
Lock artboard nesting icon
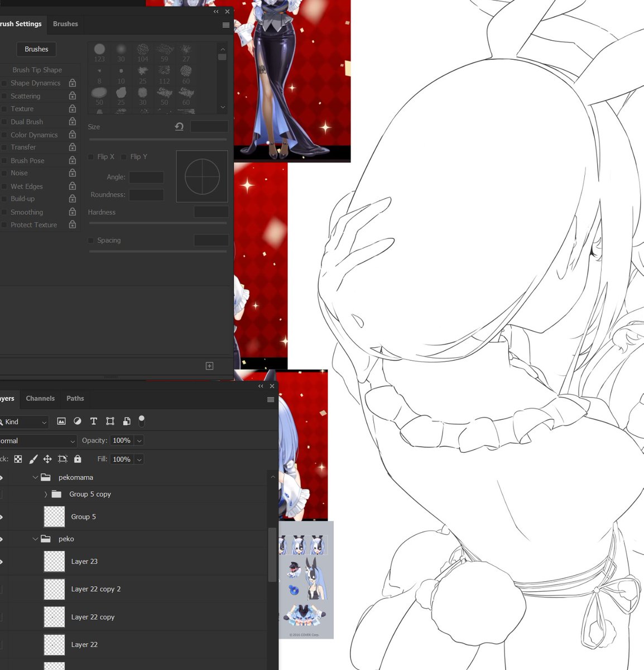click(63, 459)
